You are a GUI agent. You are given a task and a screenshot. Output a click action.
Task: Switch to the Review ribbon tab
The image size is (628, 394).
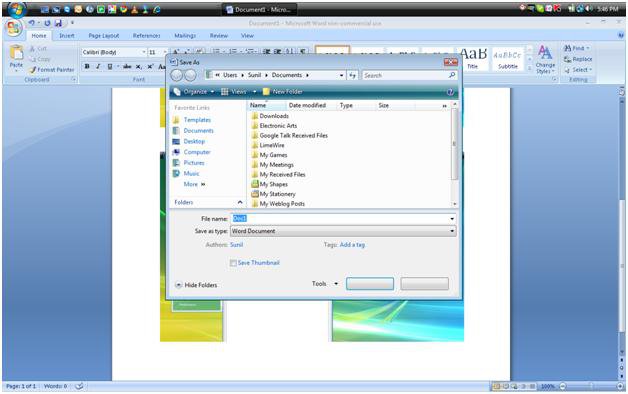(219, 36)
